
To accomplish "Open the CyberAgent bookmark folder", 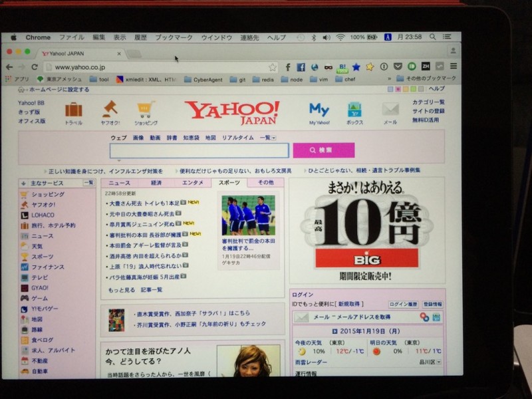I will [x=203, y=80].
